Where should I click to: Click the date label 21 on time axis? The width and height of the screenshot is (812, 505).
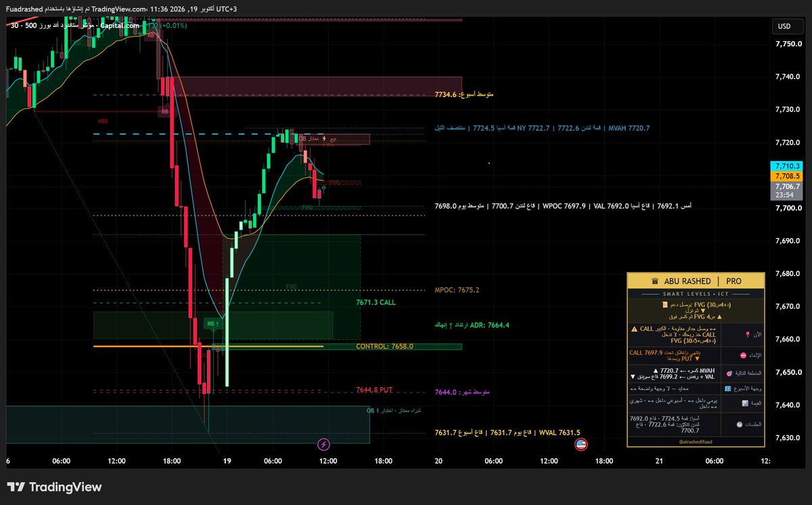point(660,461)
